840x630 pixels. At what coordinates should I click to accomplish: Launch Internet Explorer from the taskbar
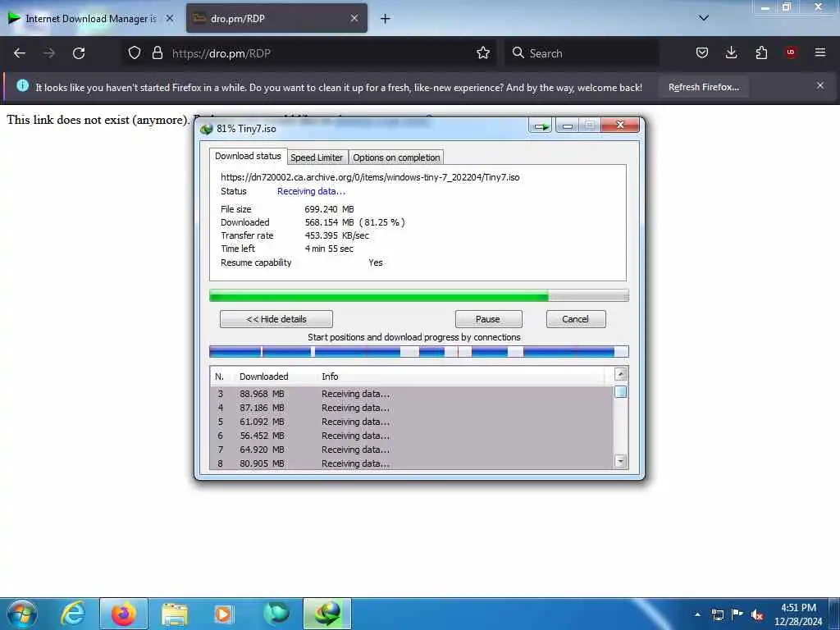coord(73,614)
